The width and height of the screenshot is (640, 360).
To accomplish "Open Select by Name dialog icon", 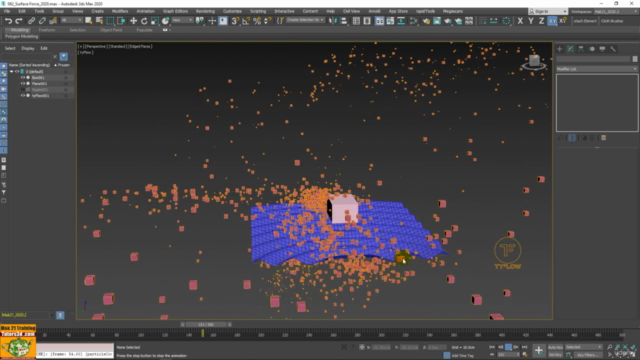I will (99, 21).
